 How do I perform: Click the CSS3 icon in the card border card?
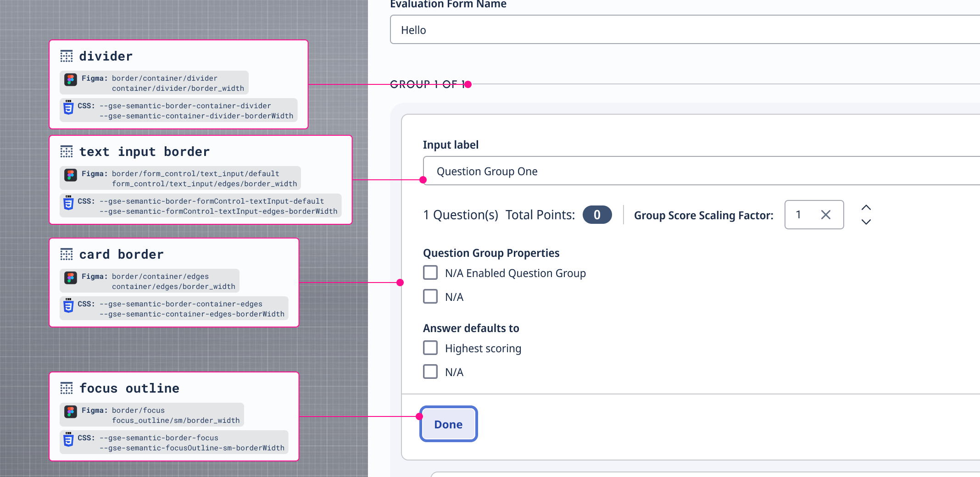(68, 305)
